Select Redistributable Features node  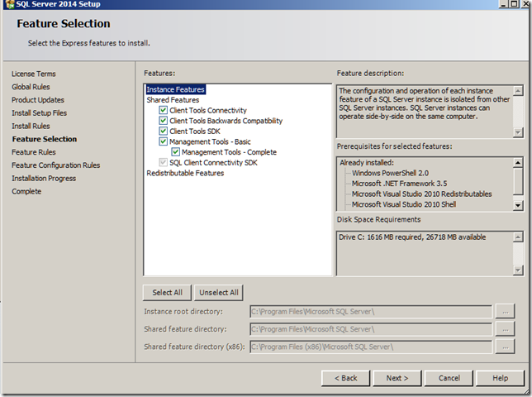(x=185, y=174)
